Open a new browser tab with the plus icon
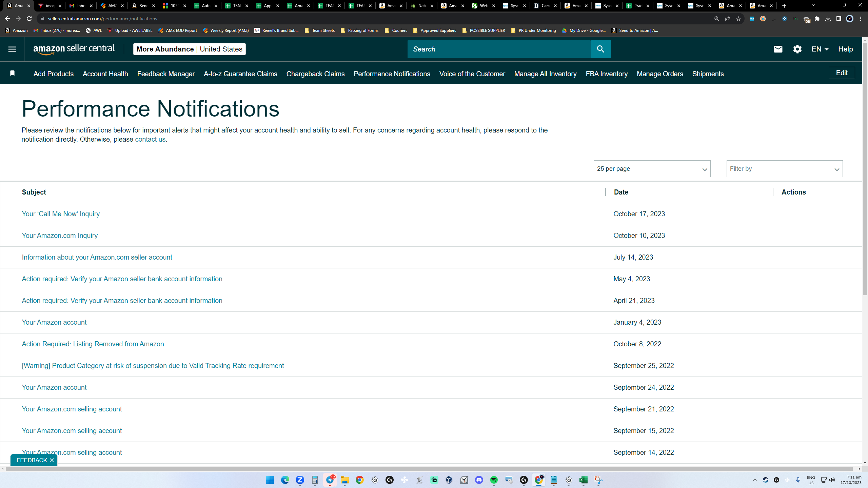This screenshot has height=488, width=868. [784, 6]
